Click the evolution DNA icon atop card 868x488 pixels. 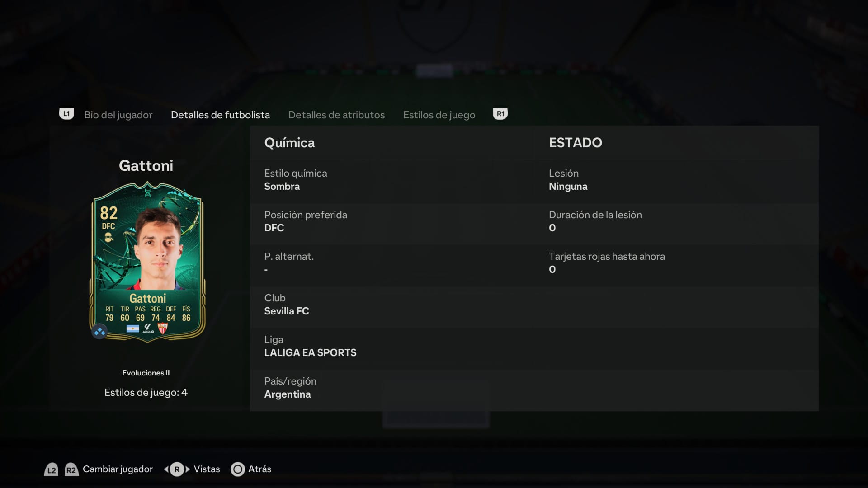tap(147, 193)
